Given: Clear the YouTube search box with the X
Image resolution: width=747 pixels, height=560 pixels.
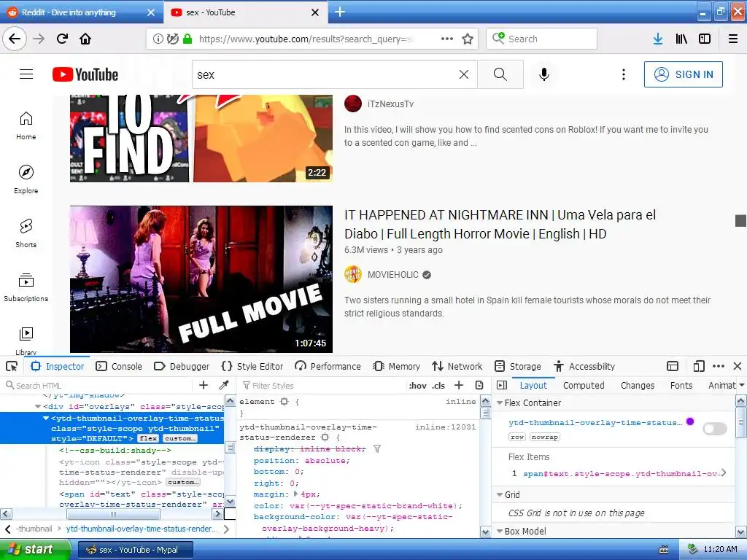Looking at the screenshot, I should point(463,74).
